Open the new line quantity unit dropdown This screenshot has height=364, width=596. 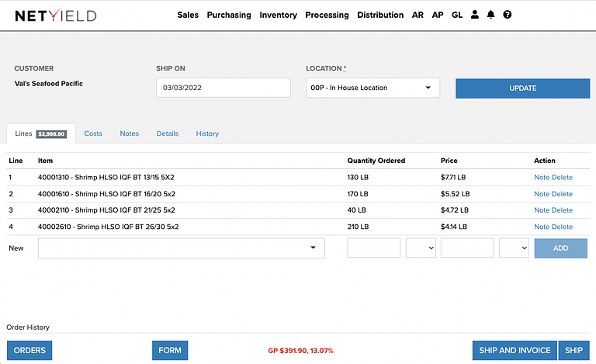coord(421,248)
